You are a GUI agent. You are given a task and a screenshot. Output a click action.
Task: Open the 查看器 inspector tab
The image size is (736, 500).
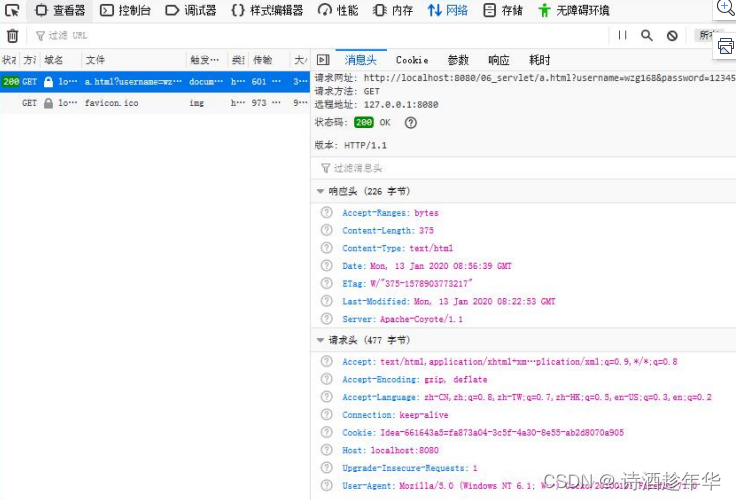click(60, 10)
